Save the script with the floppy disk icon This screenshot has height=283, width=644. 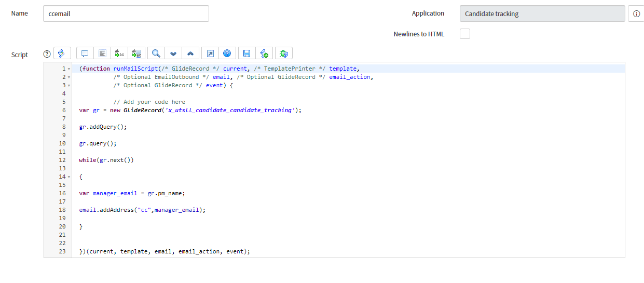click(247, 53)
